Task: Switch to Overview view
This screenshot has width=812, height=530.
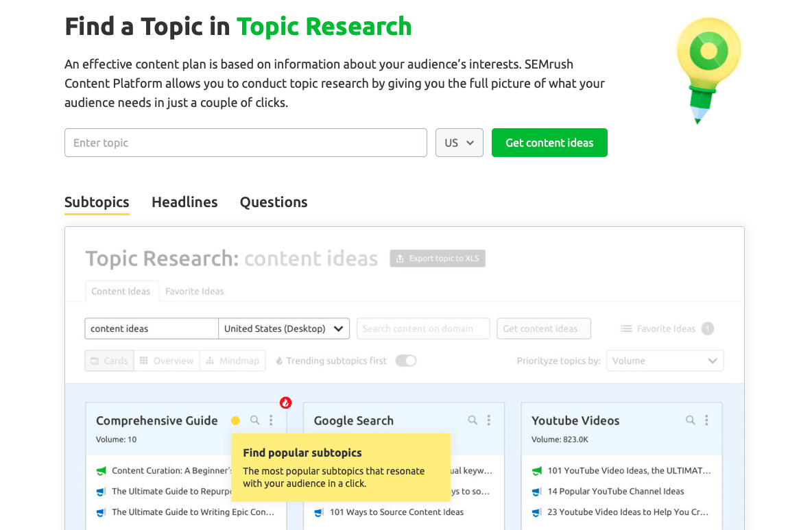Action: point(167,361)
